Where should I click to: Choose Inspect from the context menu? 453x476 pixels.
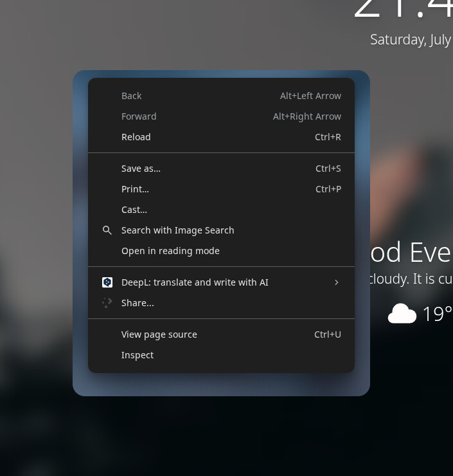point(221,355)
